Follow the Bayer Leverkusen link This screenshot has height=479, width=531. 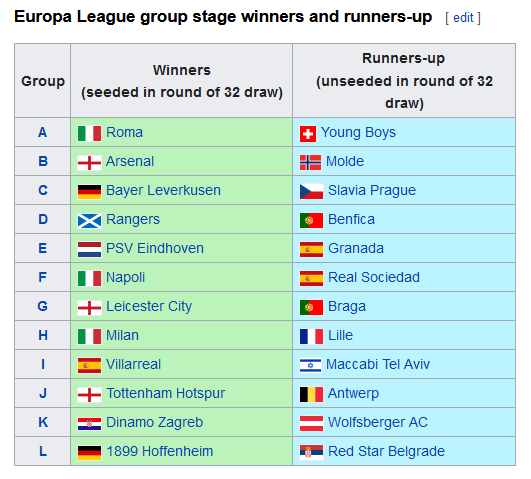[163, 190]
